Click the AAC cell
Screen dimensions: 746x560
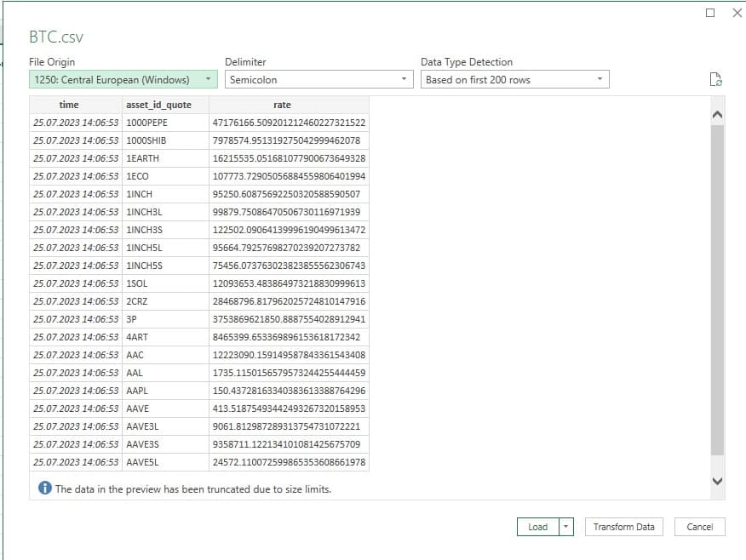[165, 355]
